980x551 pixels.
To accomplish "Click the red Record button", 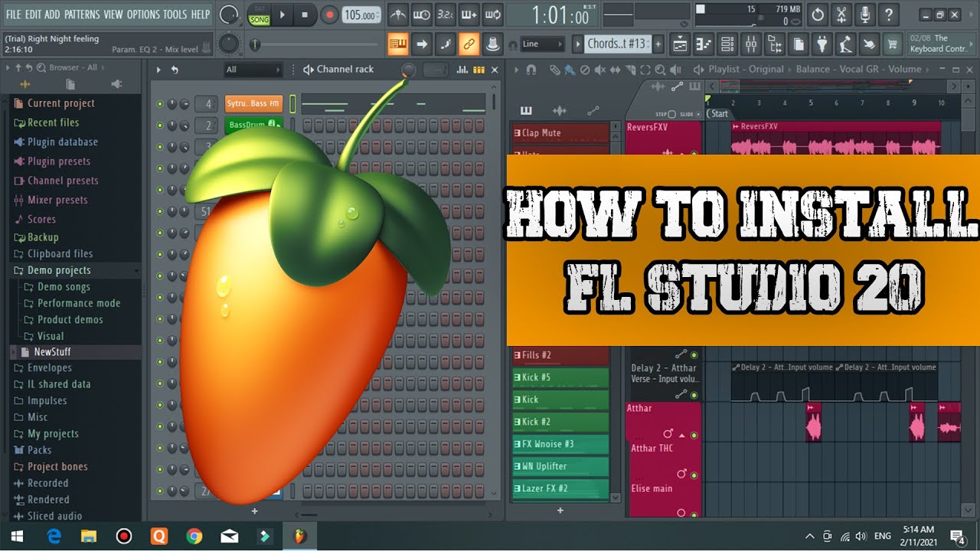I will tap(329, 15).
